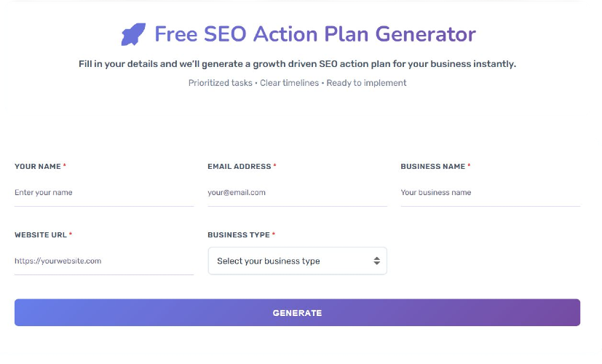Click the "Clear timelines" tagline text
This screenshot has width=602, height=364.
click(289, 83)
